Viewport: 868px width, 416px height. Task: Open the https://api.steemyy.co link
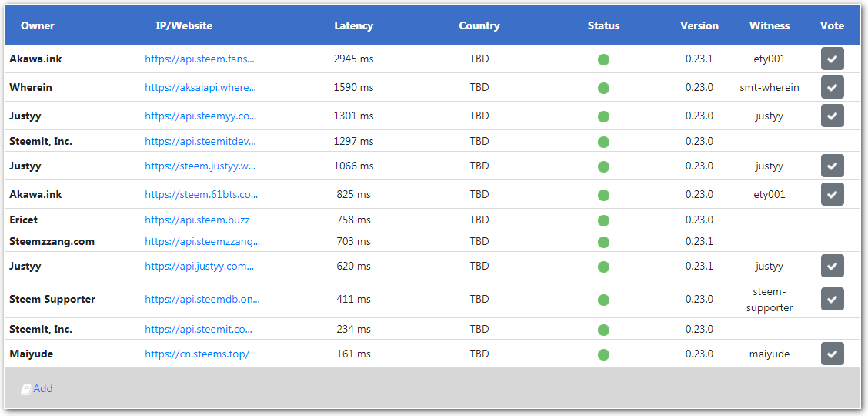pyautogui.click(x=200, y=116)
